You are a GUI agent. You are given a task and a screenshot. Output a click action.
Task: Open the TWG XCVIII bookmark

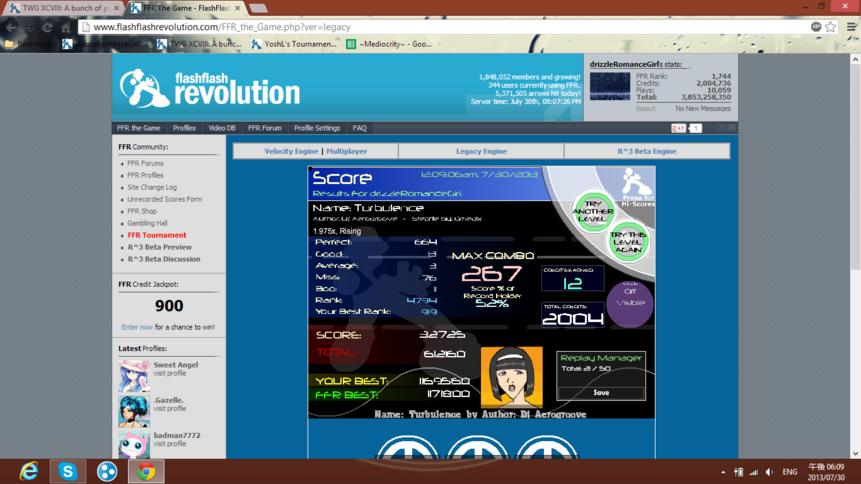tap(199, 44)
